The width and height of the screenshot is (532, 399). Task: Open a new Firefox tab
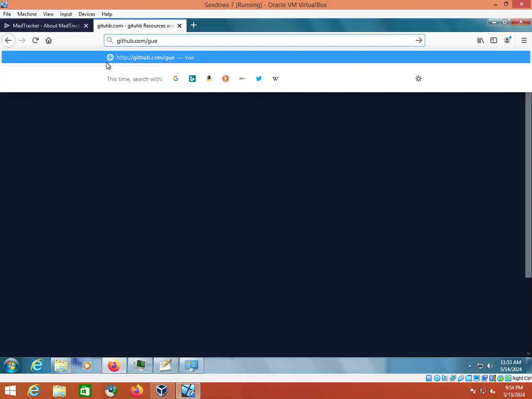click(194, 25)
